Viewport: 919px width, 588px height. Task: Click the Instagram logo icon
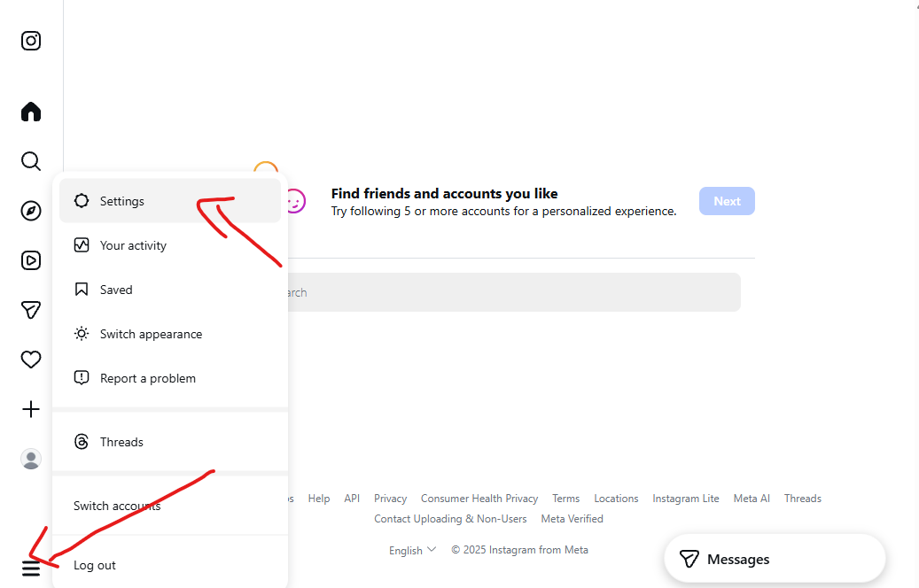[31, 41]
